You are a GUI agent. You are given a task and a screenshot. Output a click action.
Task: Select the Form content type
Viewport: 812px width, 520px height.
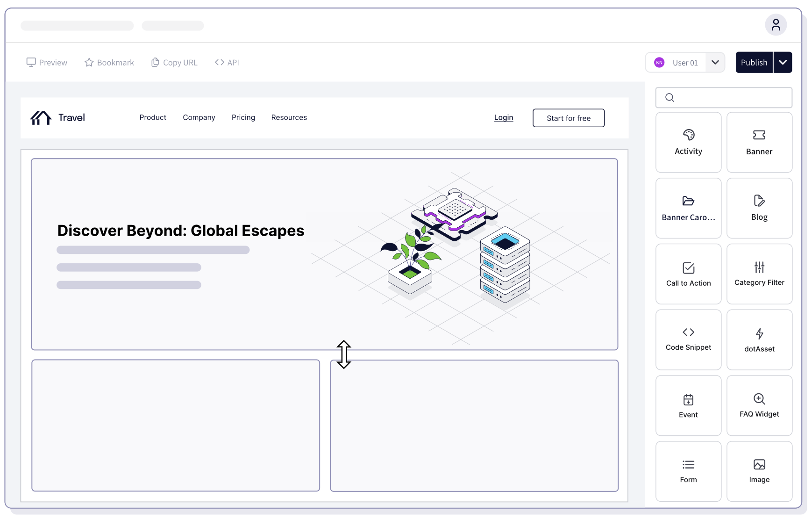(688, 471)
